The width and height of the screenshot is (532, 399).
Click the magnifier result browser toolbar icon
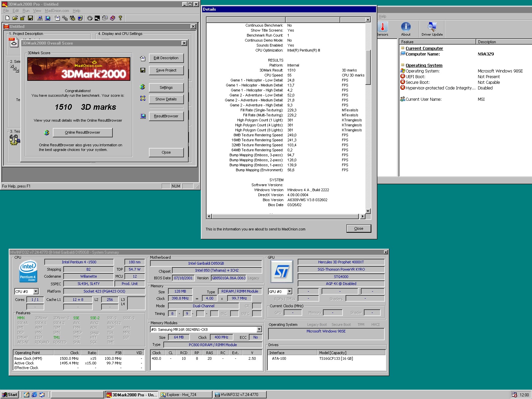point(48,18)
